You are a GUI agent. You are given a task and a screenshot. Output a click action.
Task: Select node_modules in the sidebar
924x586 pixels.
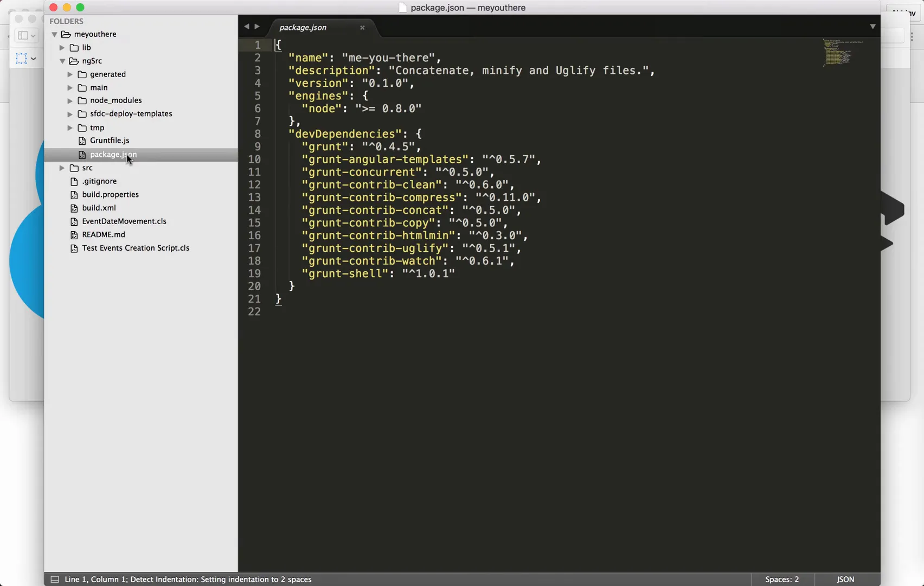[116, 100]
